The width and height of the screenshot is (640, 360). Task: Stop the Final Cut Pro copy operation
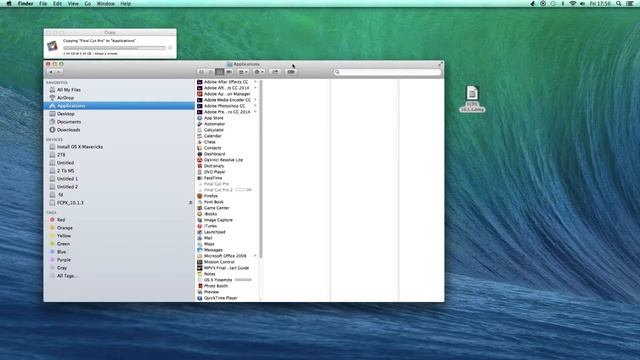[x=170, y=48]
